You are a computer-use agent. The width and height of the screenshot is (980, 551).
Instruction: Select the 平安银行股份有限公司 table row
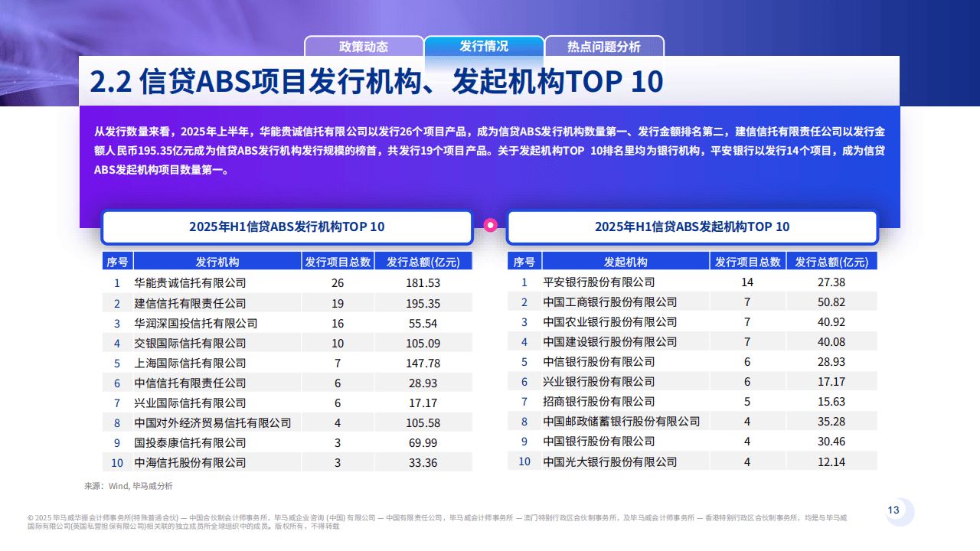[599, 282]
